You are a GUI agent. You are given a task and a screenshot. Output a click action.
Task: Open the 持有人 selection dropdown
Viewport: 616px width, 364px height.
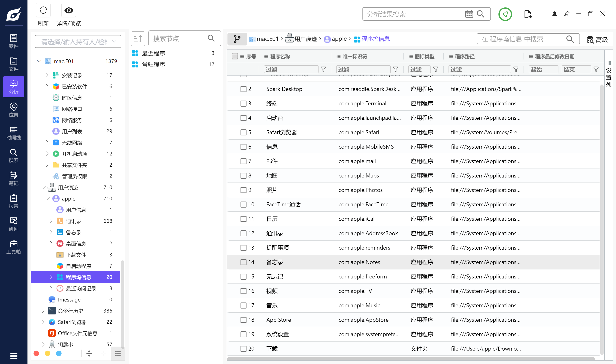tap(78, 41)
